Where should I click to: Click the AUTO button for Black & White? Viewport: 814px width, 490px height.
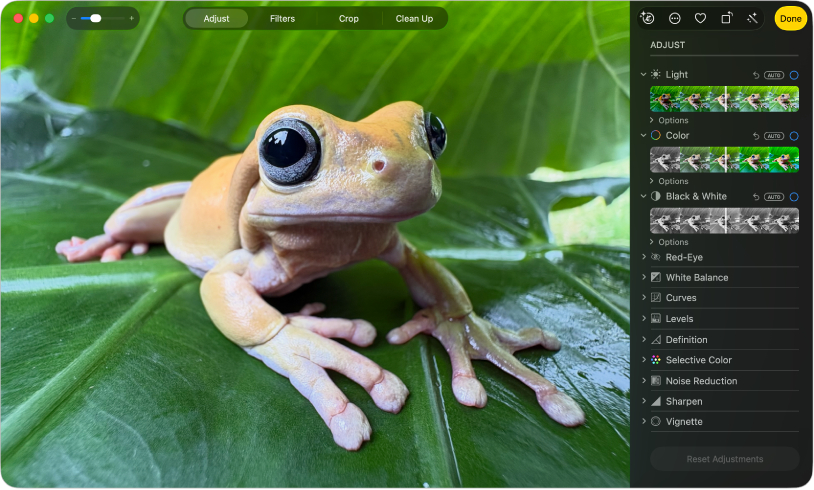click(774, 197)
